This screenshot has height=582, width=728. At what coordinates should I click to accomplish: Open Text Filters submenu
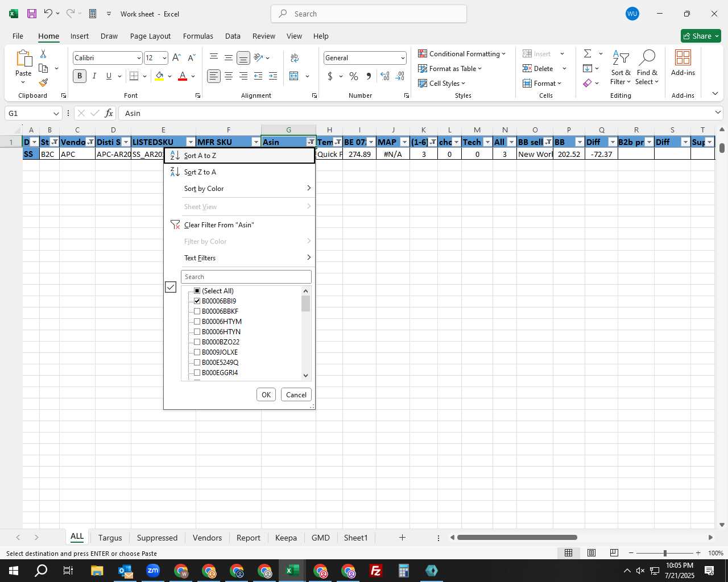(x=239, y=258)
